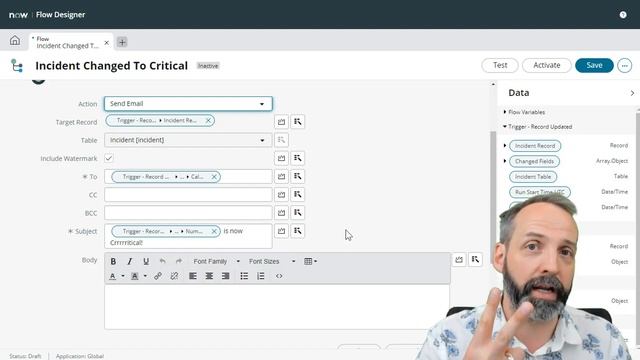Click the redo arrow in editor toolbar

pyautogui.click(x=179, y=261)
